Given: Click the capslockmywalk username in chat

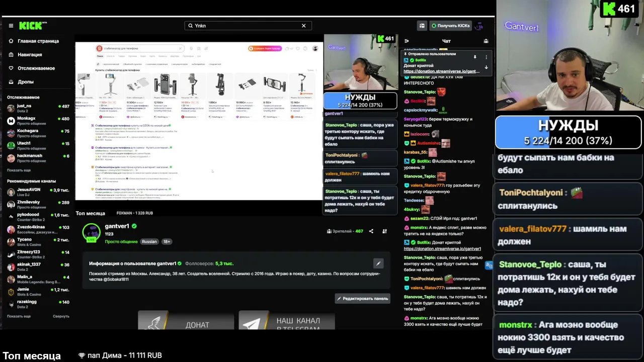Looking at the screenshot, I should pos(421,110).
